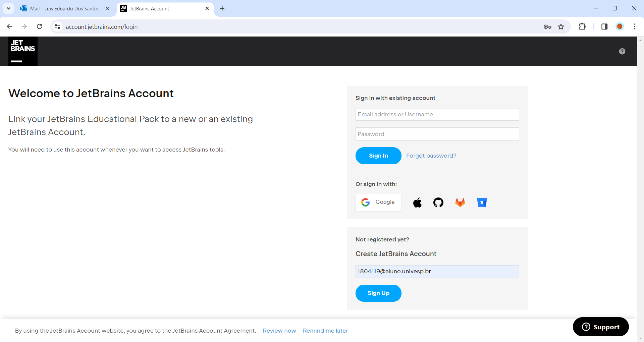
Task: Sign in with Google button
Action: [x=378, y=202]
